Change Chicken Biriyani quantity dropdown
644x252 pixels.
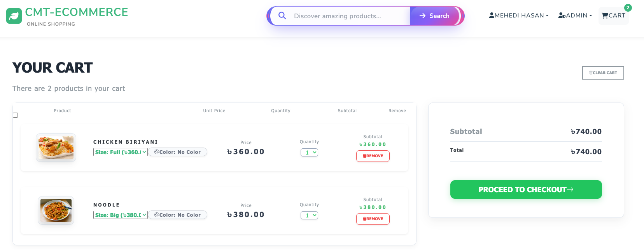[309, 153]
